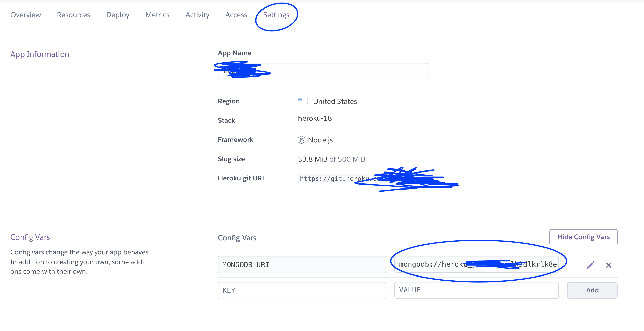
Task: Delete MONGODB_URI with the X icon
Action: (x=609, y=265)
